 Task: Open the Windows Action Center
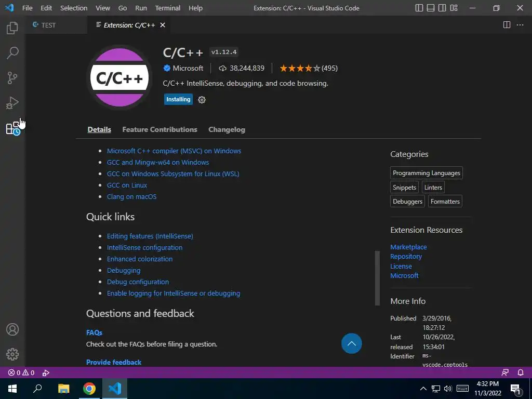(x=516, y=389)
